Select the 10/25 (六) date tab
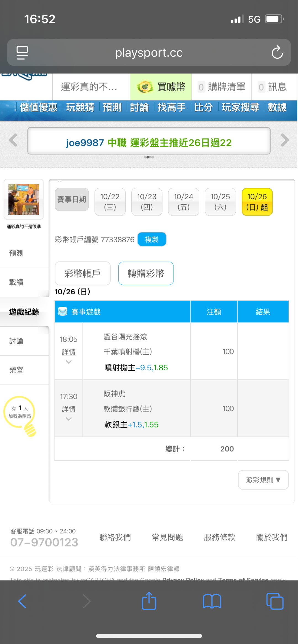 pos(220,202)
